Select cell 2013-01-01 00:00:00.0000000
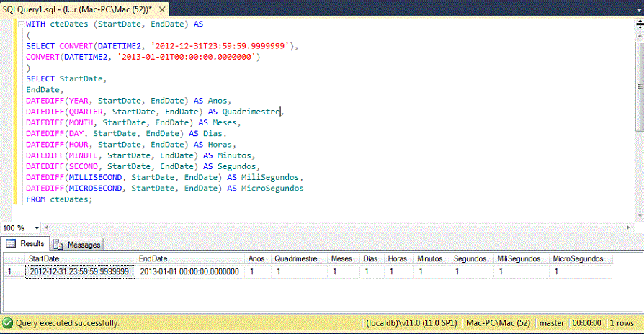 (190, 271)
